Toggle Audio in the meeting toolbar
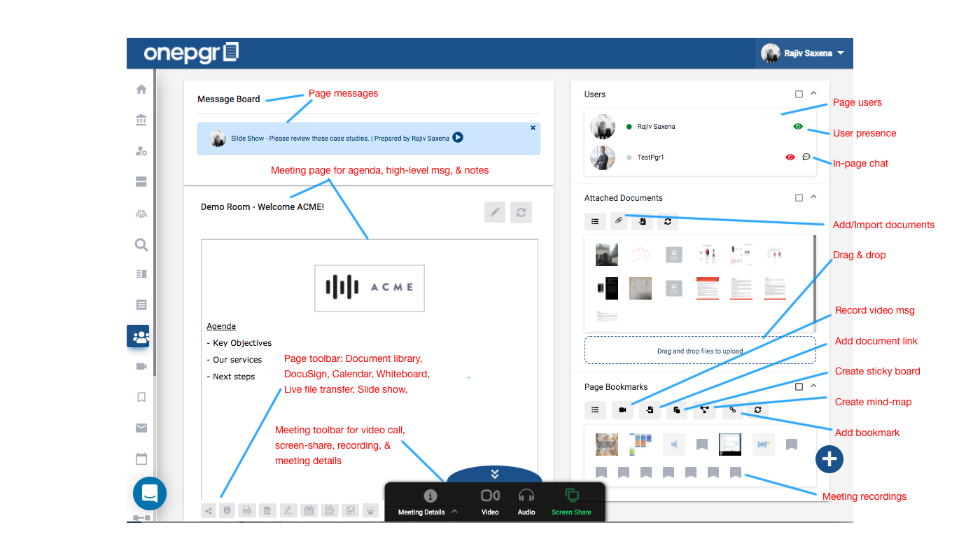980x560 pixels. [526, 502]
